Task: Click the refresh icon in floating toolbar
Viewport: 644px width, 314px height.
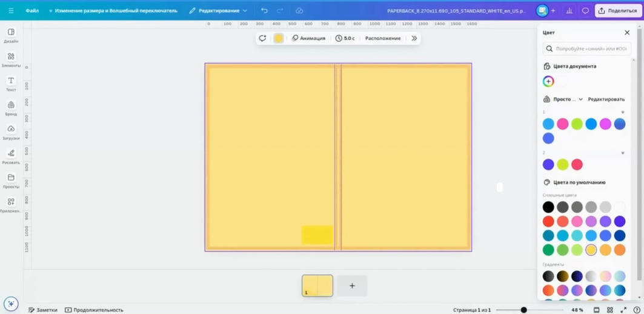Action: pos(262,38)
